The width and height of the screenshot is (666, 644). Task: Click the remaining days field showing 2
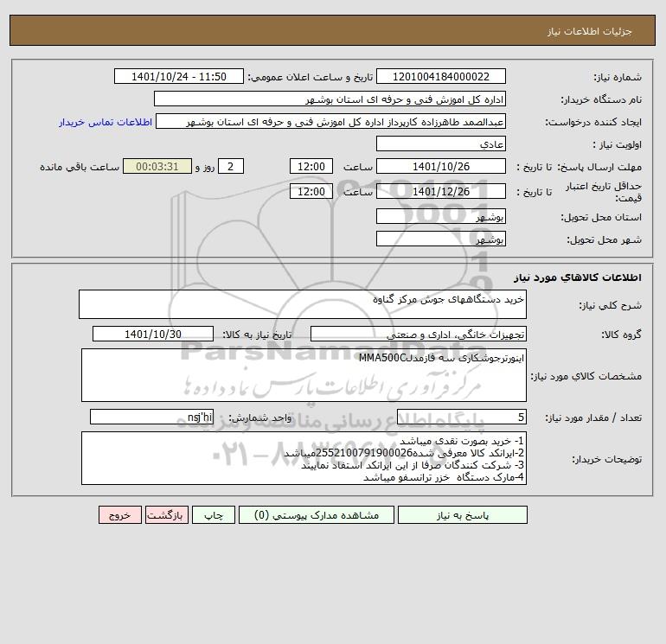(x=231, y=167)
